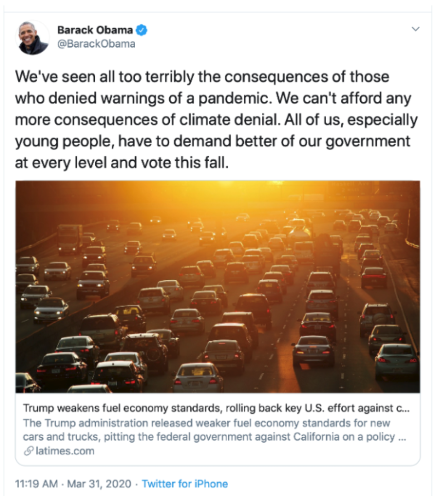Open the 'Twitter for iPhone' source link
The image size is (442, 504).
coord(185,484)
